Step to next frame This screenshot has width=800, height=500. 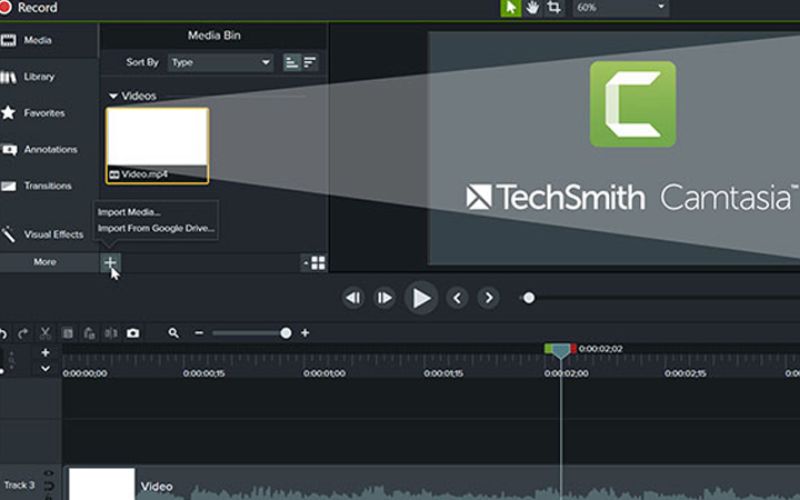pyautogui.click(x=384, y=298)
